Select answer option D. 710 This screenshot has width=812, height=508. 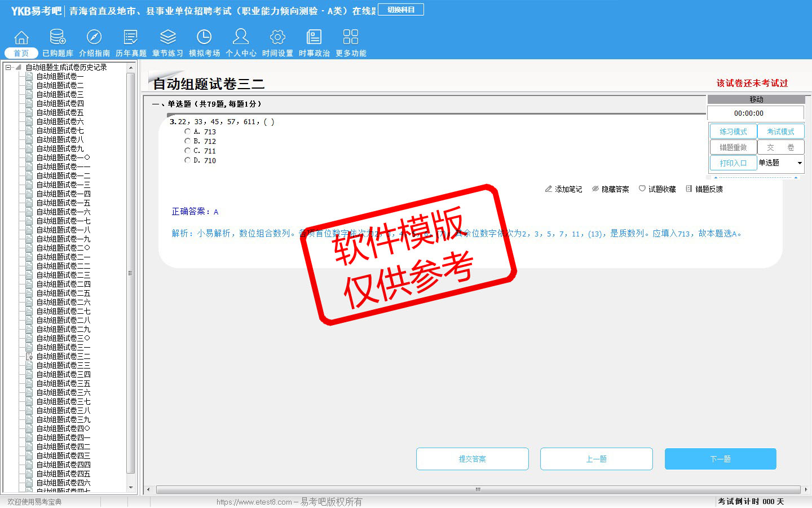[x=188, y=160]
